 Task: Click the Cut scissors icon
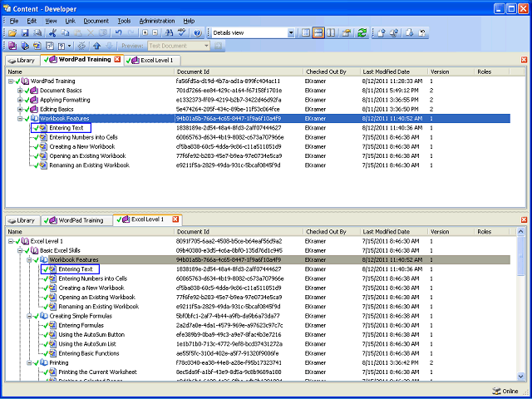52,33
